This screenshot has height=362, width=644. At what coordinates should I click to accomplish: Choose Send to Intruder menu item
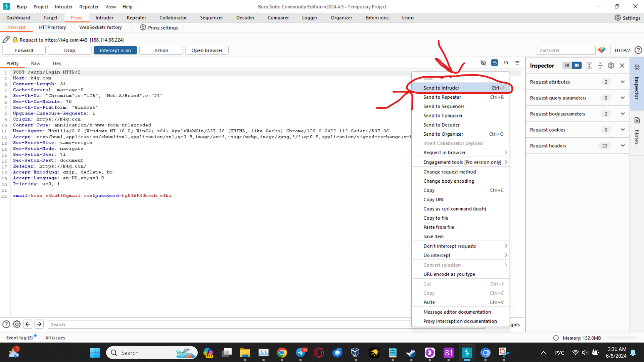461,88
